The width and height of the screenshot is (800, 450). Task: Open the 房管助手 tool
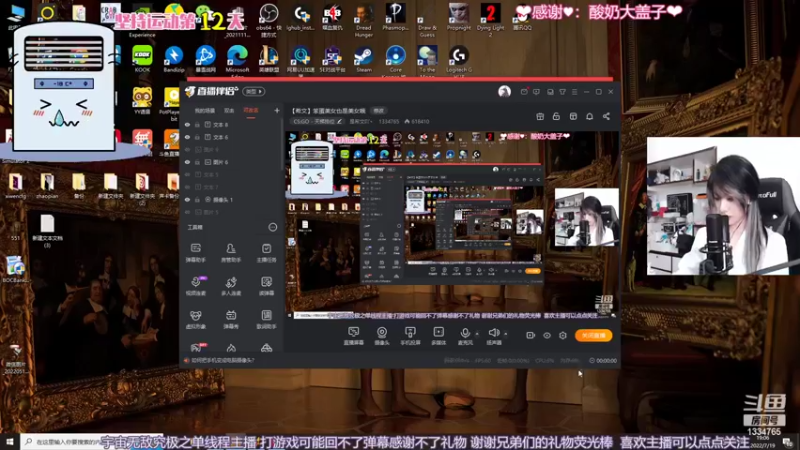(x=231, y=253)
